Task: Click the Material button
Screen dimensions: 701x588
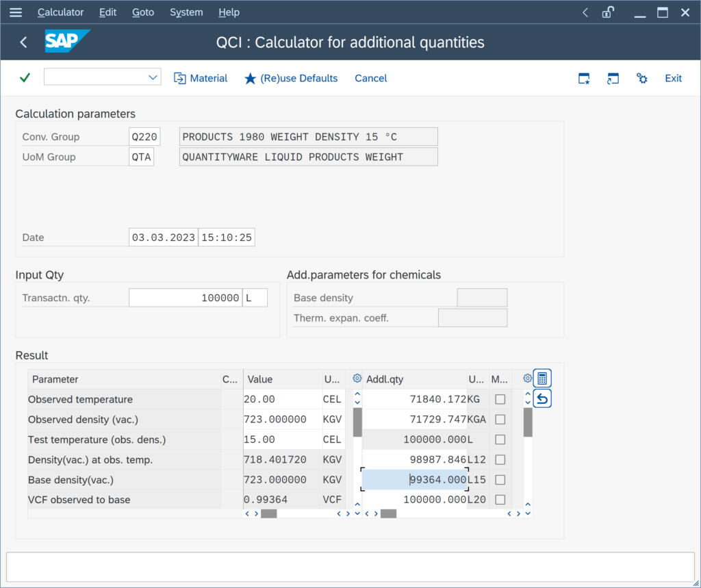Action: tap(201, 78)
